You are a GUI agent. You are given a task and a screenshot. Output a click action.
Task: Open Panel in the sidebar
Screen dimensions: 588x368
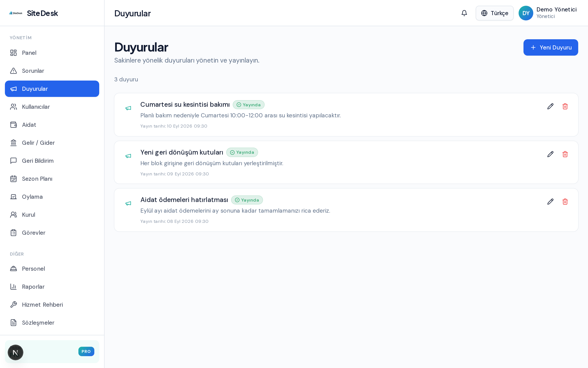click(52, 53)
